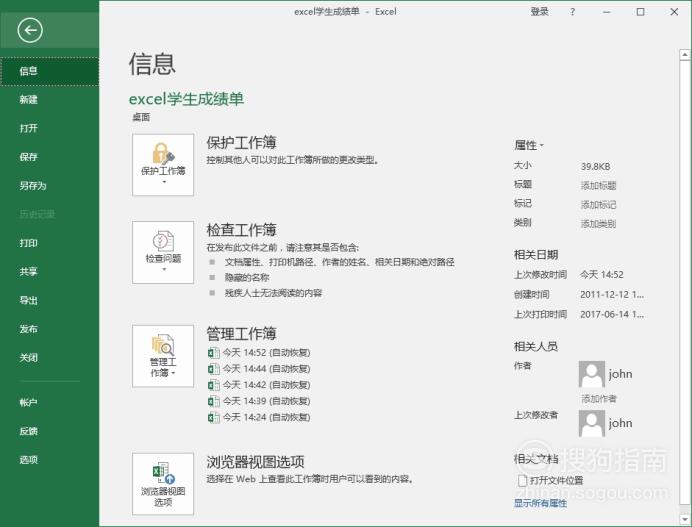Expand the 属性 properties dropdown
The image size is (692, 527).
click(529, 145)
